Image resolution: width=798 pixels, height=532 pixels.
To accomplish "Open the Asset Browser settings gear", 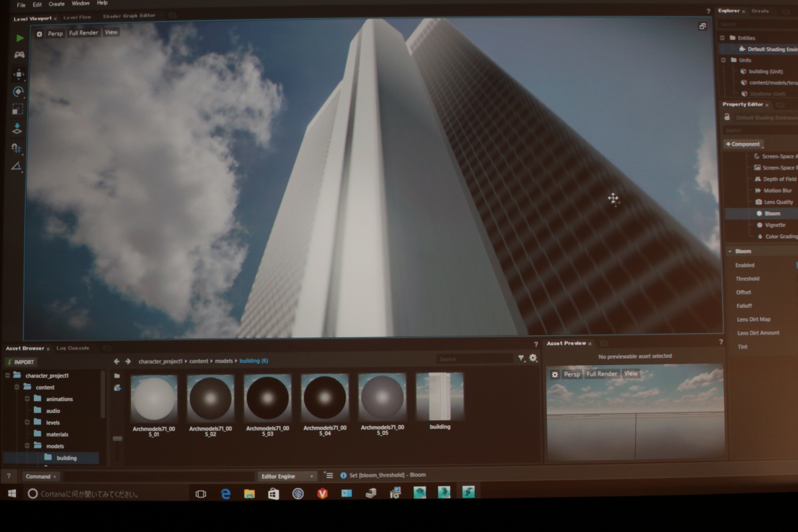I will pyautogui.click(x=533, y=358).
